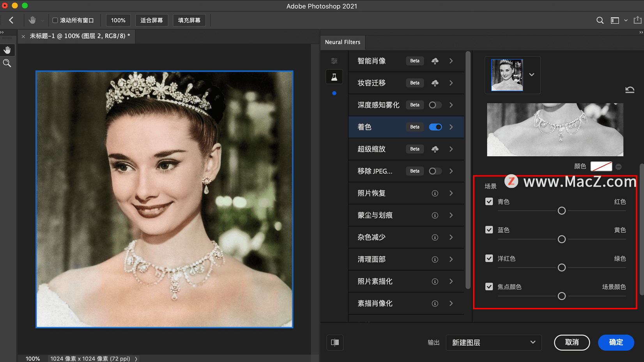Image resolution: width=644 pixels, height=362 pixels.
Task: Expand the 妆容迁移 filter chevron
Action: click(451, 83)
